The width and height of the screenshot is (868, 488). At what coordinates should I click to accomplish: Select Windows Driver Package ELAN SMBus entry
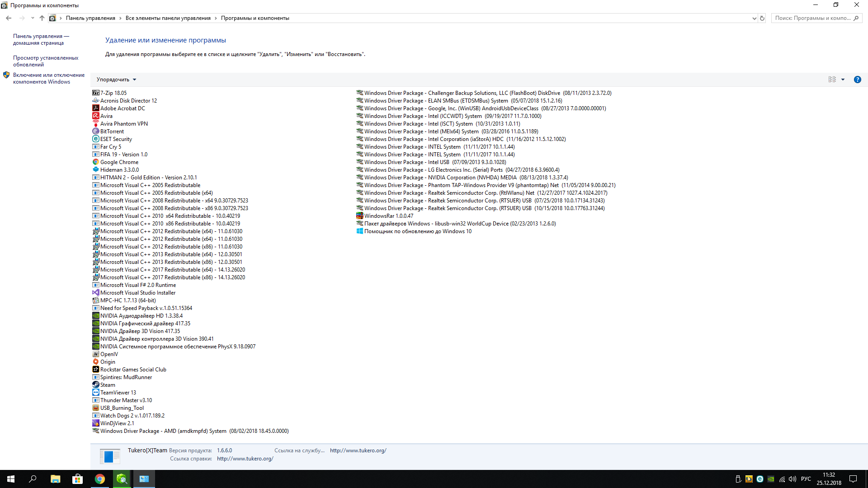point(463,101)
